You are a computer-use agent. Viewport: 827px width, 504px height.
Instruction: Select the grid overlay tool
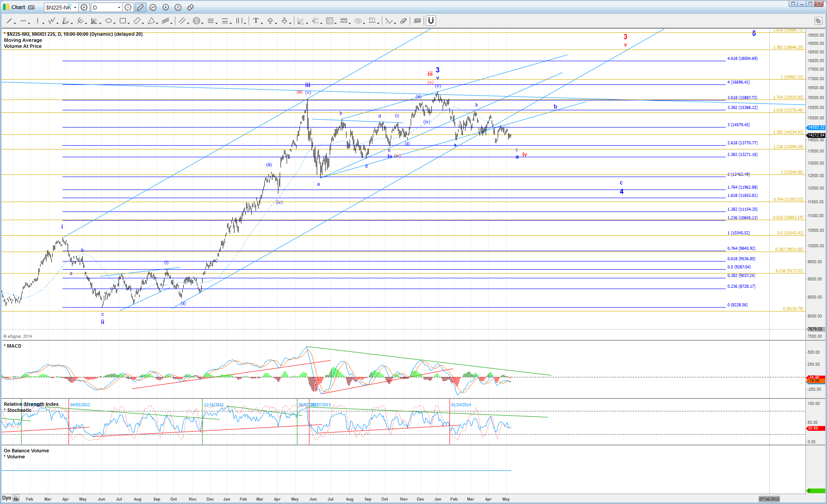[x=330, y=21]
